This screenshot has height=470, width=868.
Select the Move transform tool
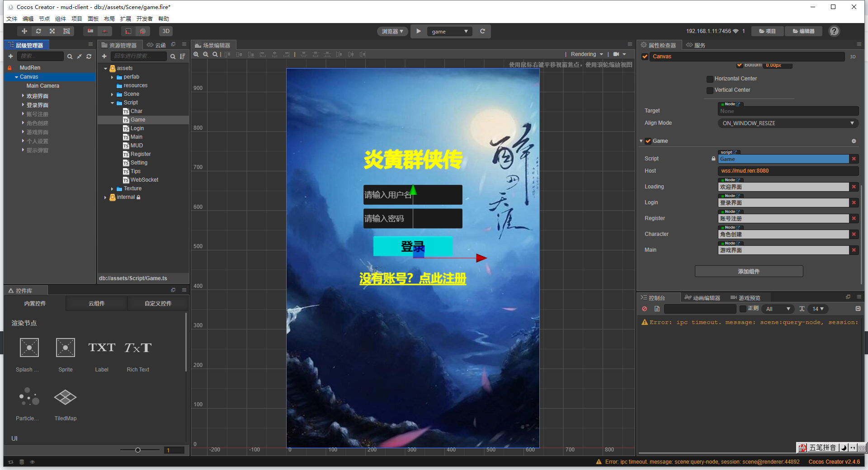tap(24, 31)
